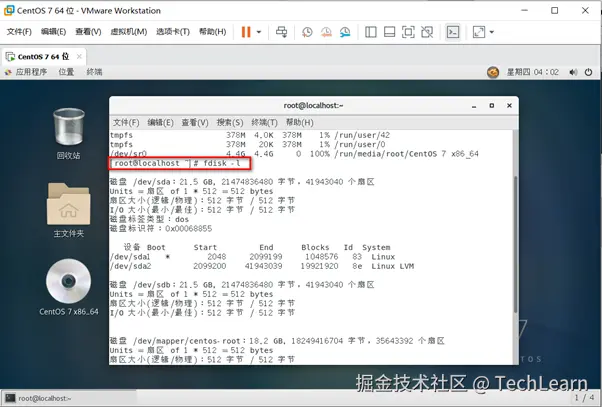Click the /dev/sda2 partition row

click(262, 266)
